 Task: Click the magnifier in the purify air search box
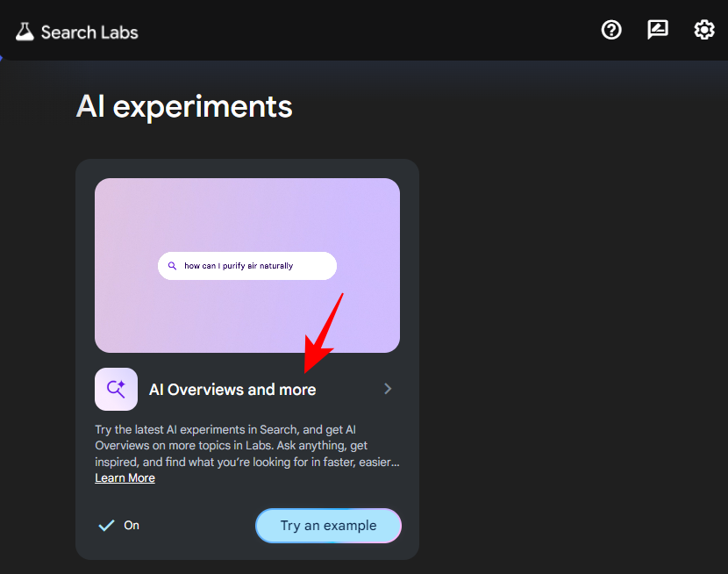[172, 266]
